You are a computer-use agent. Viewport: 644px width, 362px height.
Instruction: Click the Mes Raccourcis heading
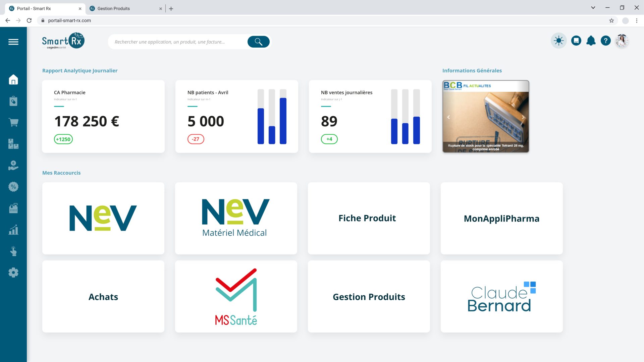coord(61,173)
